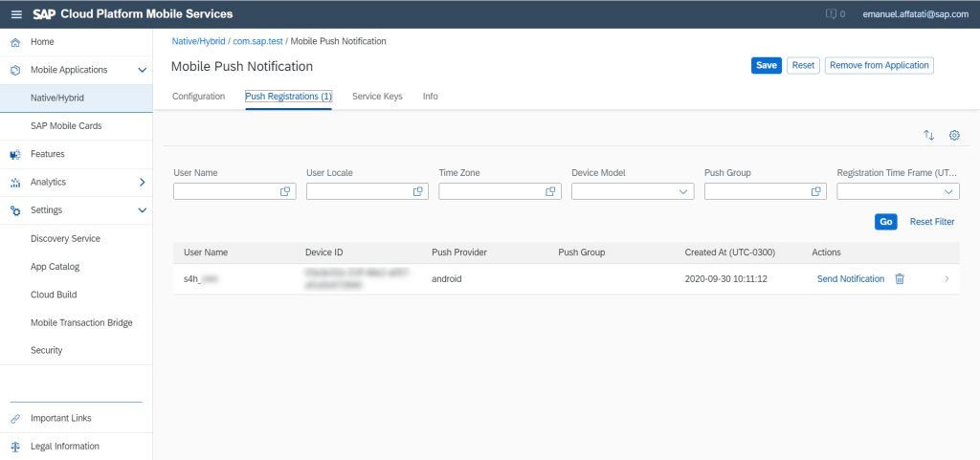Open the emanuel.affatati@sap.com user menu
Image resolution: width=980 pixels, height=460 pixels.
tap(916, 13)
